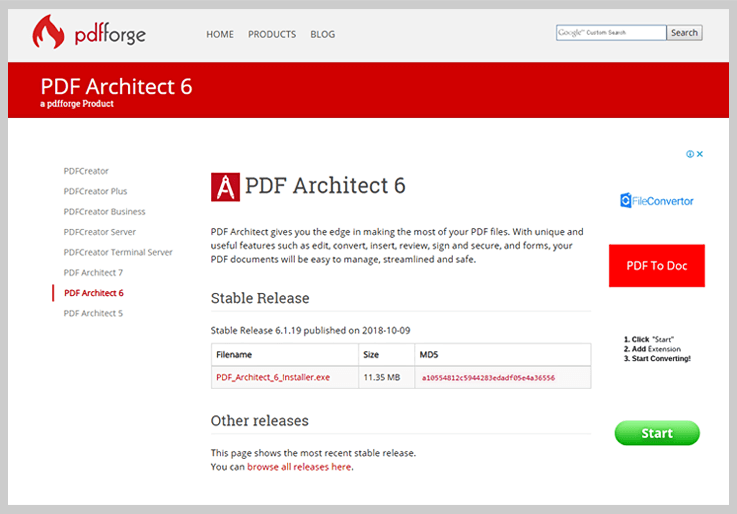Click the red PDF To Doc button
The width and height of the screenshot is (737, 514).
[657, 265]
